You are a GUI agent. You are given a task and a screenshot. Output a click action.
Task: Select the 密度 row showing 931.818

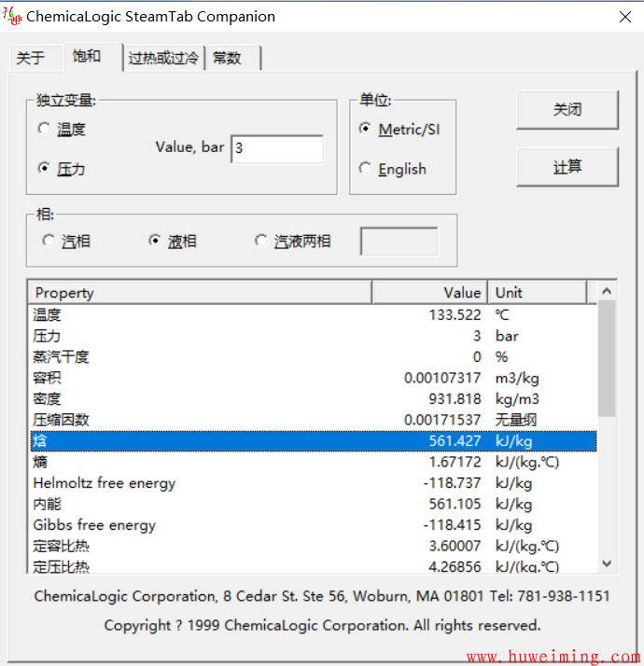314,399
